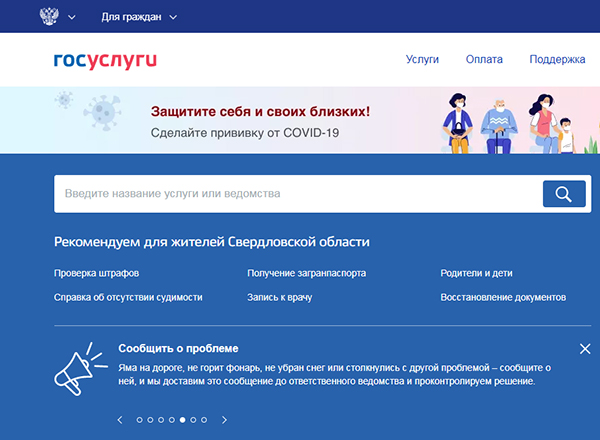
Task: Click the Госуслуги logo
Action: coord(105,60)
